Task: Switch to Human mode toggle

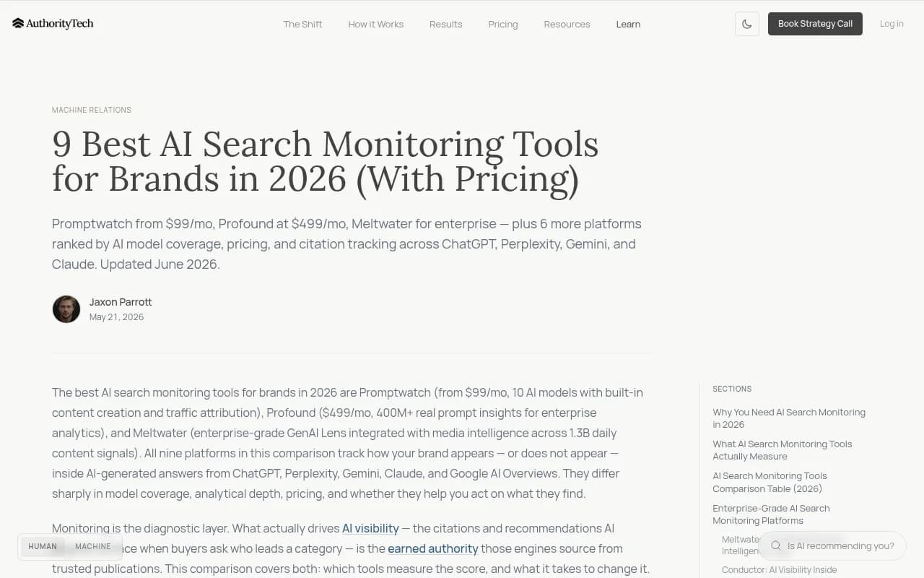Action: 43,546
